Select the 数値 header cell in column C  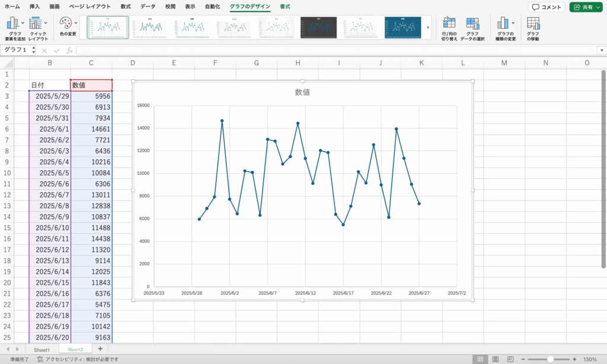click(91, 85)
